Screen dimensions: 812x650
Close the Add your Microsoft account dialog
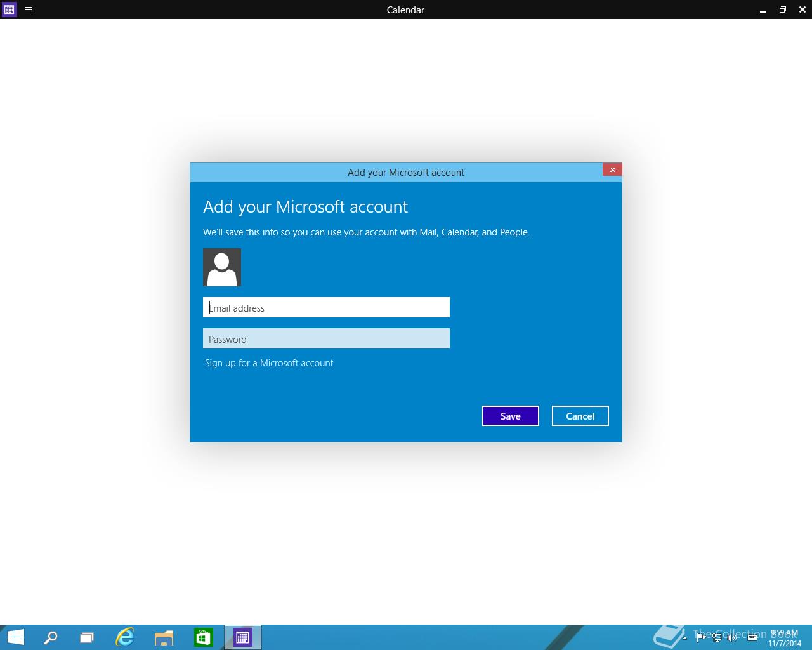(x=612, y=169)
